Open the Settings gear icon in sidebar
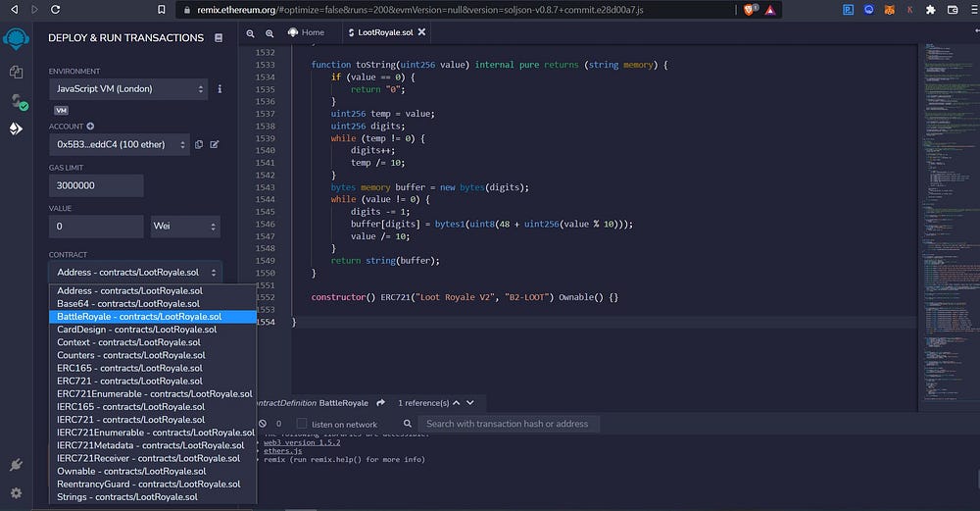This screenshot has width=980, height=511. 17,493
